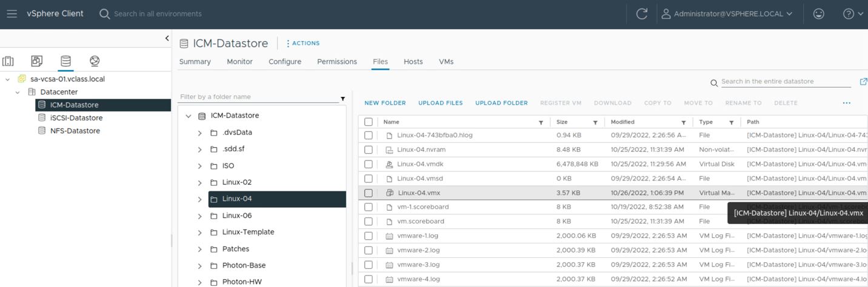Switch to Networking inventory icon
Image resolution: width=868 pixels, height=287 pixels.
coord(95,61)
